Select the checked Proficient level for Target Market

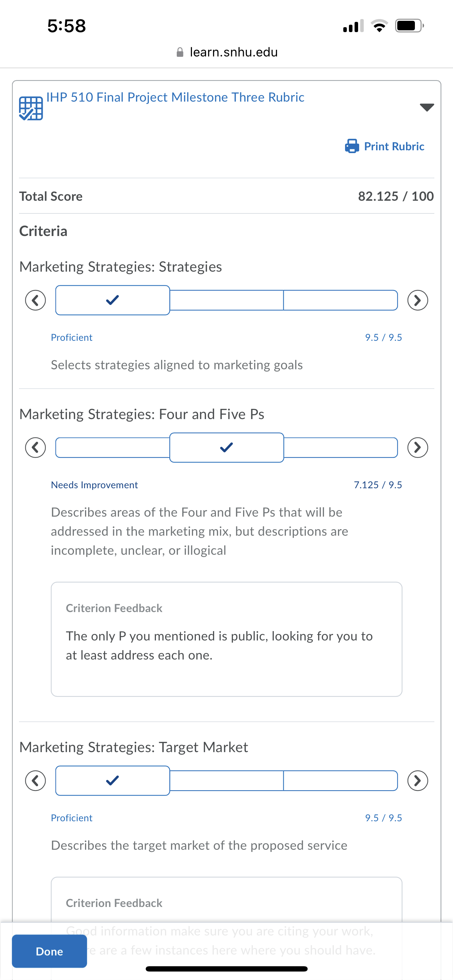[113, 781]
